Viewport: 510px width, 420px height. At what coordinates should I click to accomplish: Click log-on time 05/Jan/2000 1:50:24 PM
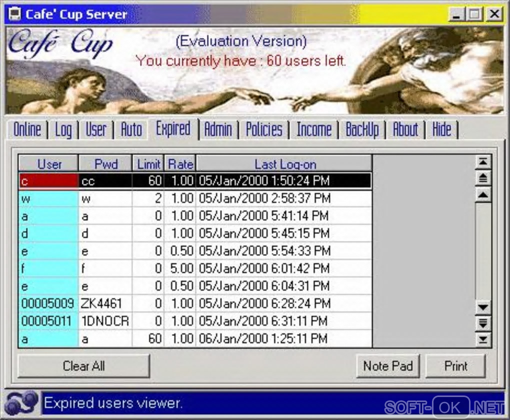click(x=284, y=181)
